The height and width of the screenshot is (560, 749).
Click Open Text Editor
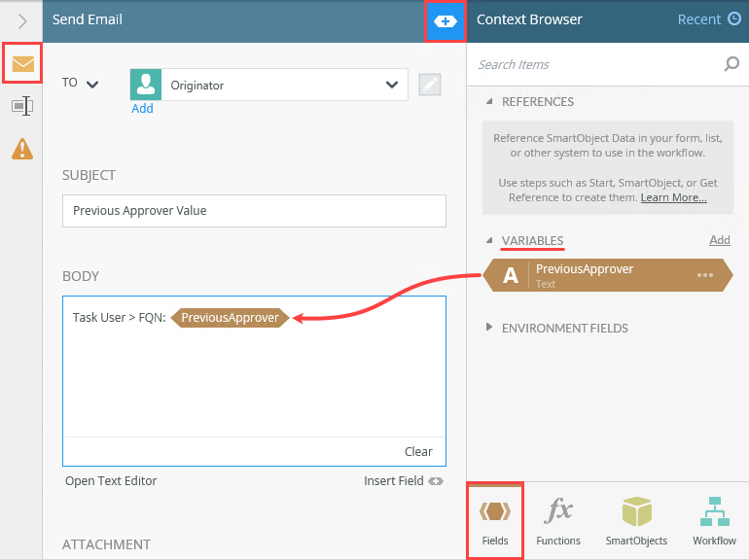click(111, 480)
